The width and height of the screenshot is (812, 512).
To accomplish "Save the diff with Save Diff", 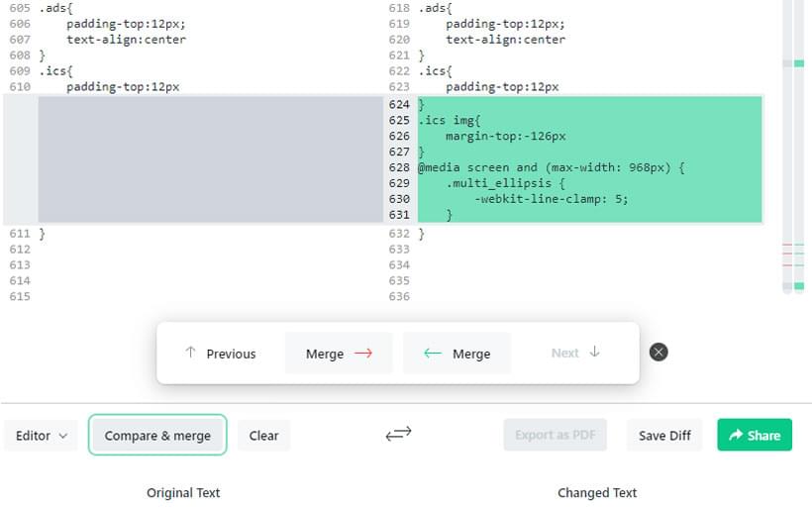I will 664,436.
